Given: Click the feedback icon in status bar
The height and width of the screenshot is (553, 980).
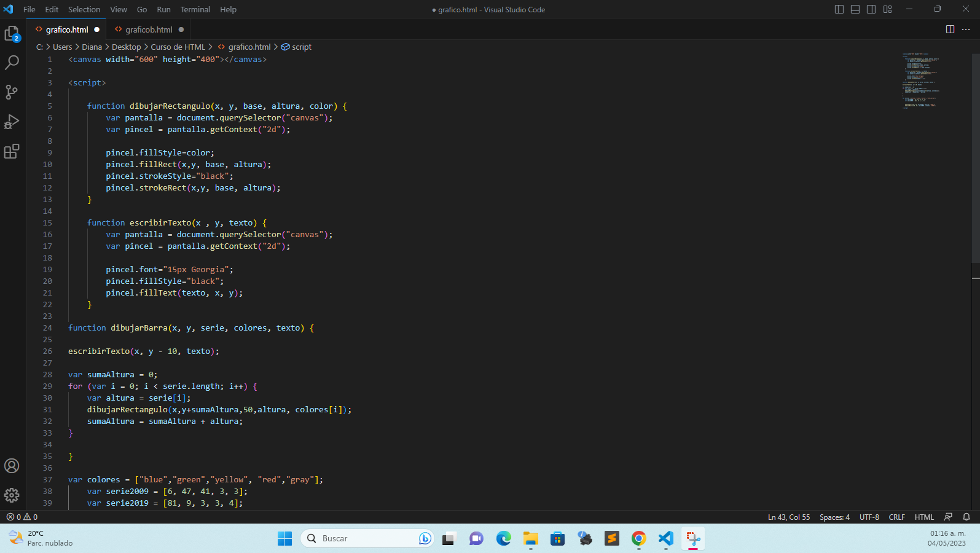Looking at the screenshot, I should [x=948, y=517].
